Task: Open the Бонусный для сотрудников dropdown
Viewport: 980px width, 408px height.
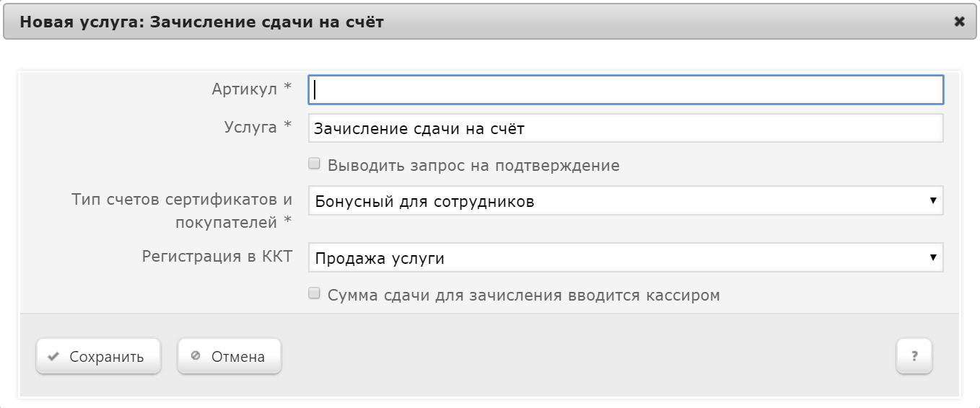Action: [x=626, y=200]
